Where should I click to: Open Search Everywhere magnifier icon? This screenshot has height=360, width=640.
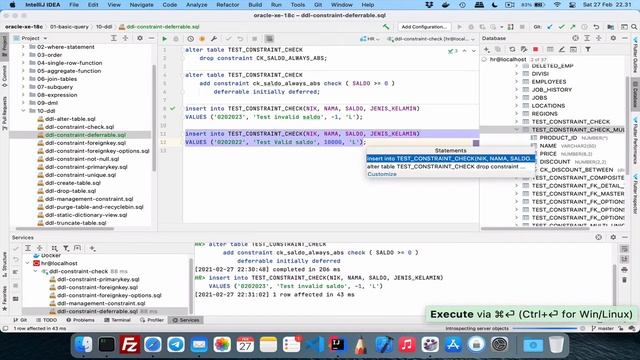point(634,27)
